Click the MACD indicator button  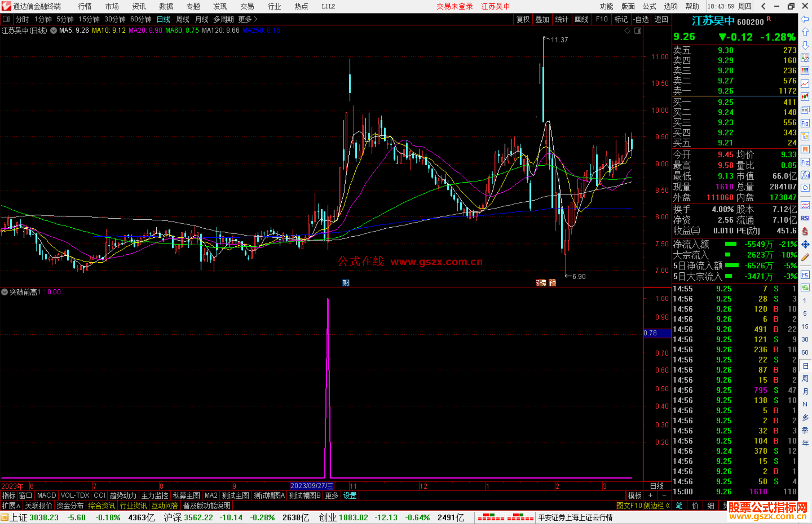click(46, 495)
